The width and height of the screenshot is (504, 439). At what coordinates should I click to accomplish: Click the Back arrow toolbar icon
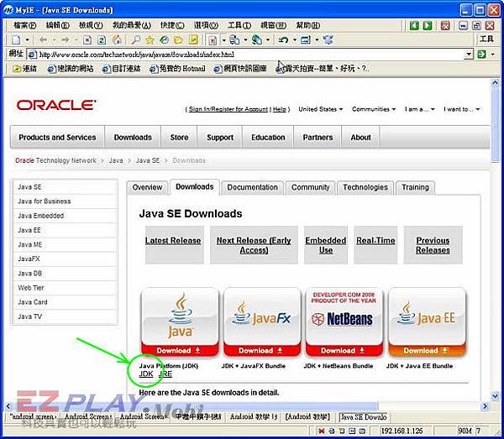point(43,39)
